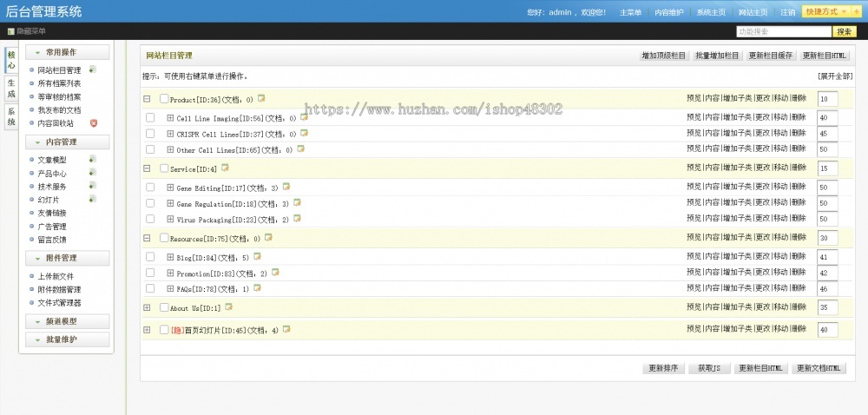
Task: Click the edit icon after Product[ID:36]
Action: pos(261,98)
